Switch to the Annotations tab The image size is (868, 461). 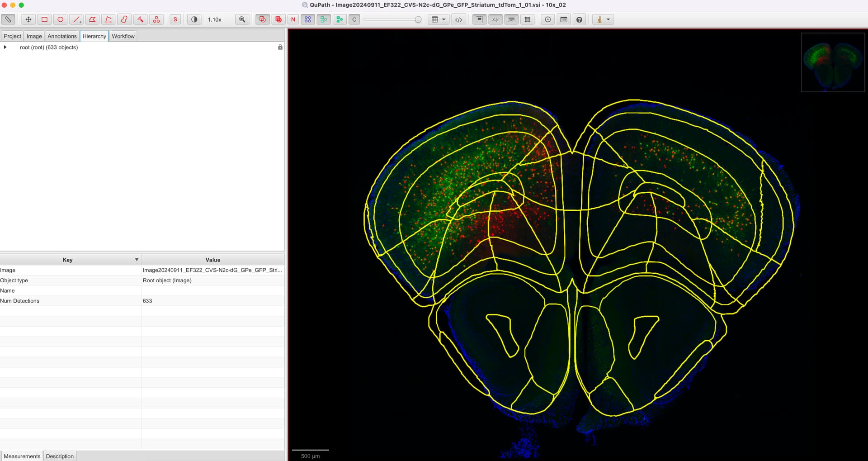click(x=61, y=36)
